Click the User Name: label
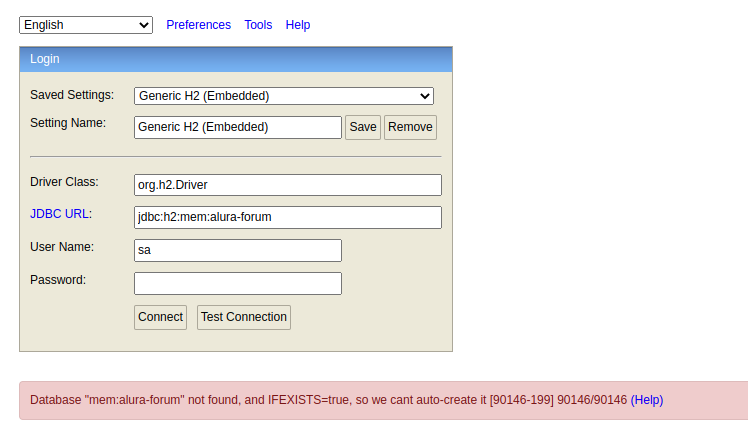The width and height of the screenshot is (748, 440). pos(62,247)
